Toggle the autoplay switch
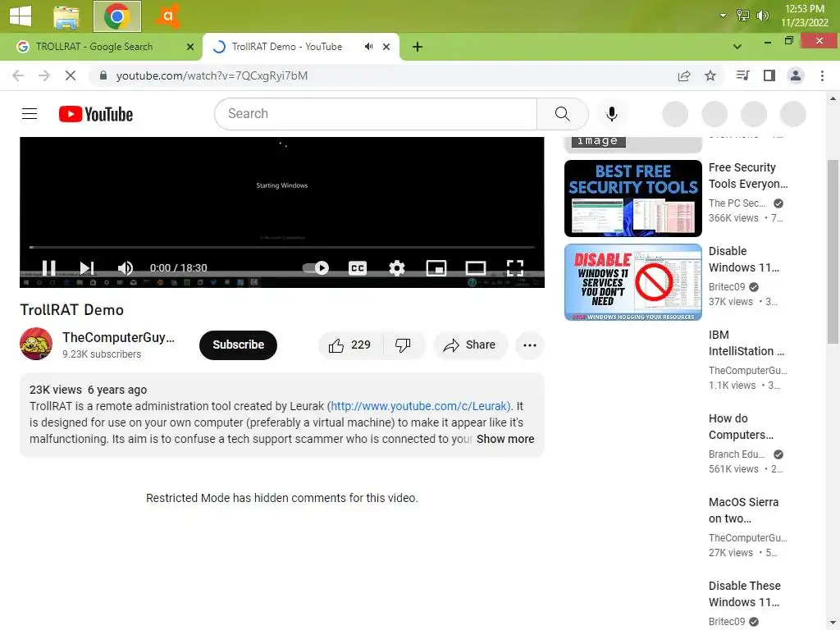 [x=316, y=268]
